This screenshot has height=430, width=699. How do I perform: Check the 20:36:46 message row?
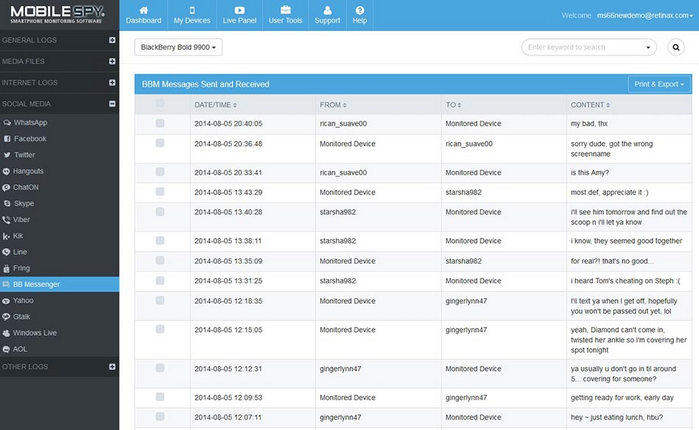click(x=160, y=143)
